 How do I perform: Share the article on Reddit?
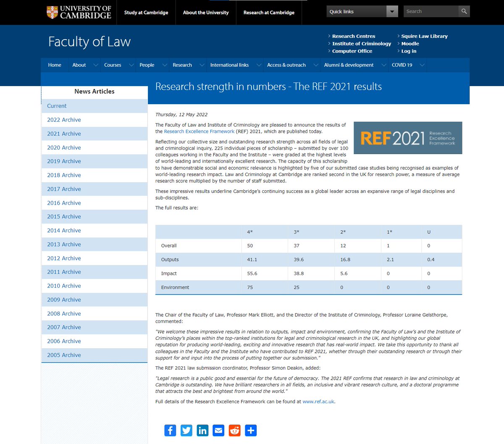tap(235, 431)
